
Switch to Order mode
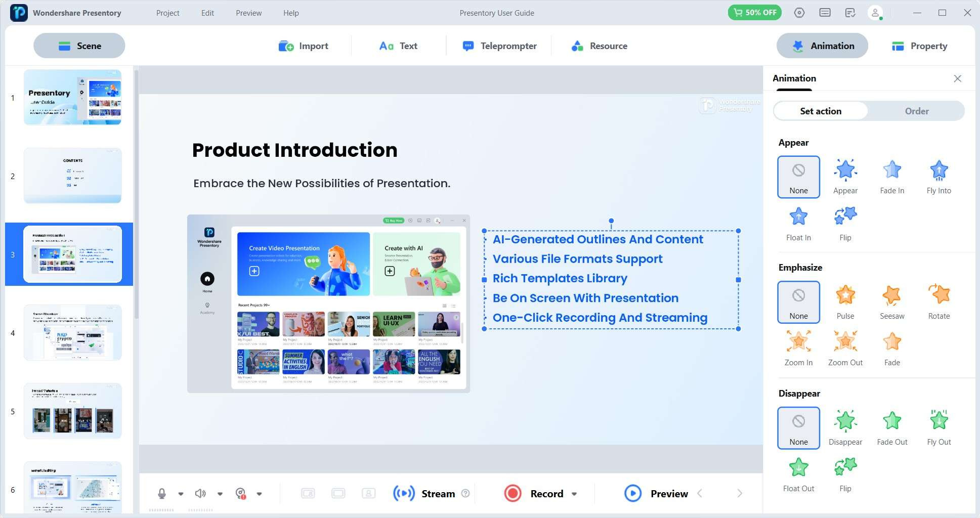(916, 111)
